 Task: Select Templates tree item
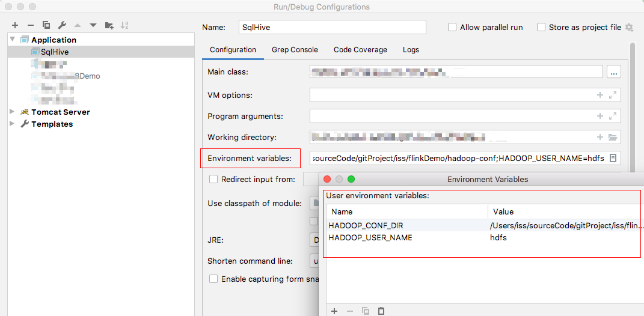(x=52, y=124)
